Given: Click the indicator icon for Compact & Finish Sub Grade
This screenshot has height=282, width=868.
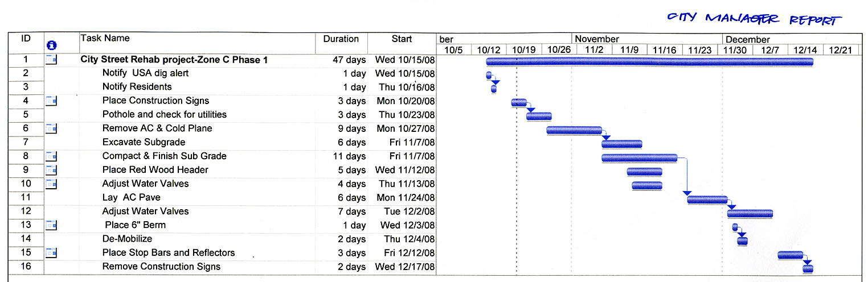Looking at the screenshot, I should 51,156.
